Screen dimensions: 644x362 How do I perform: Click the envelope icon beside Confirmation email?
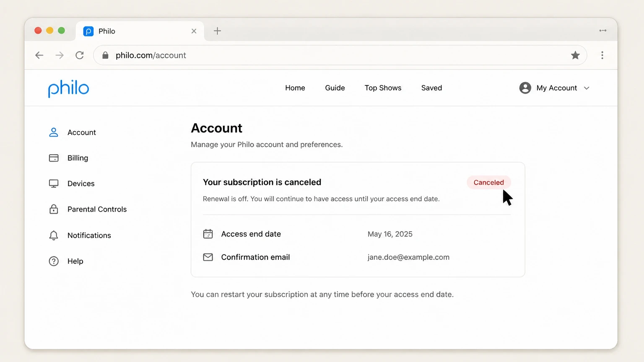pos(208,257)
